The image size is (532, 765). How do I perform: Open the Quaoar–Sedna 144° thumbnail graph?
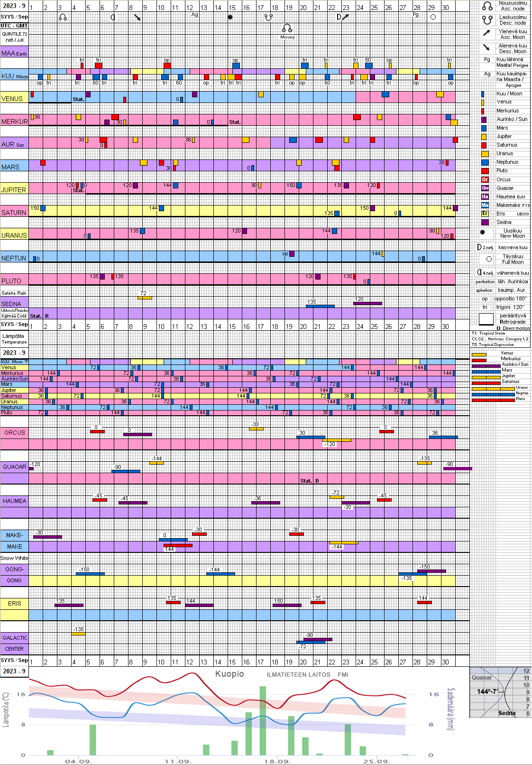(x=500, y=692)
